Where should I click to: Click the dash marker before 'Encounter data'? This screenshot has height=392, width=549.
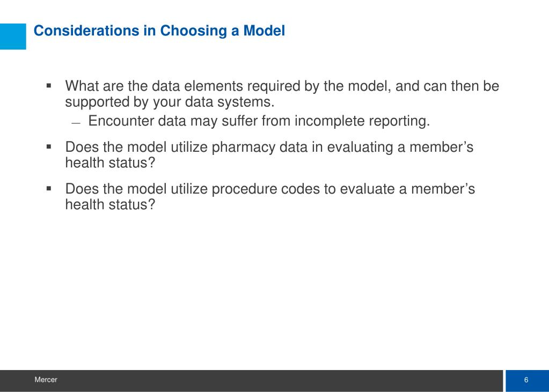point(76,123)
